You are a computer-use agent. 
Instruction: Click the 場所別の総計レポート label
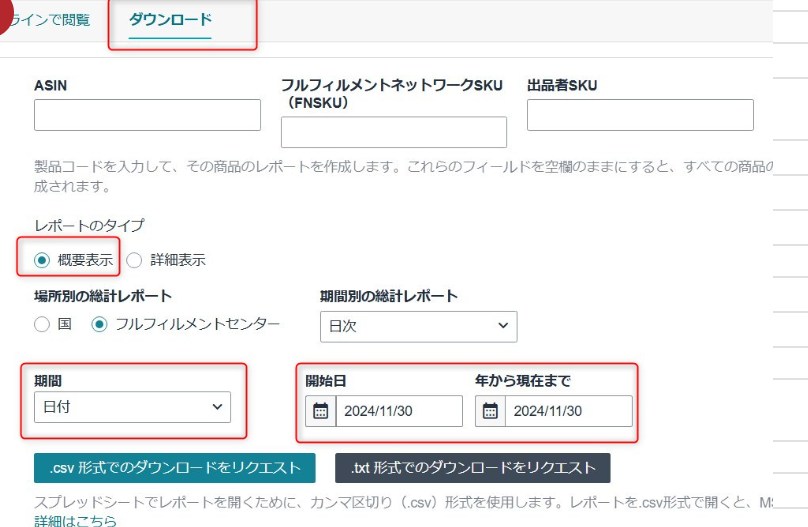pyautogui.click(x=103, y=296)
